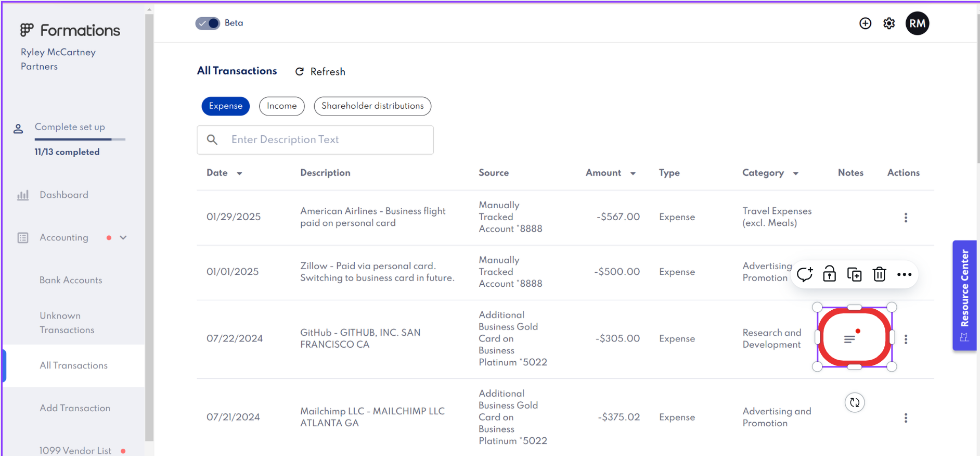Click the Dashboard bar chart icon
The image size is (980, 456).
[x=23, y=195]
